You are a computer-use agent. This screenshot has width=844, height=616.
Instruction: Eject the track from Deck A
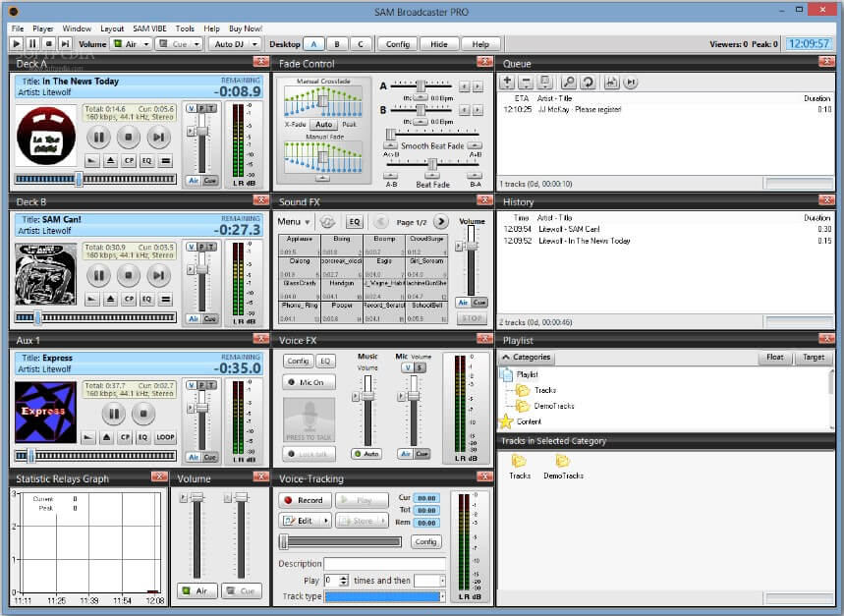[110, 160]
